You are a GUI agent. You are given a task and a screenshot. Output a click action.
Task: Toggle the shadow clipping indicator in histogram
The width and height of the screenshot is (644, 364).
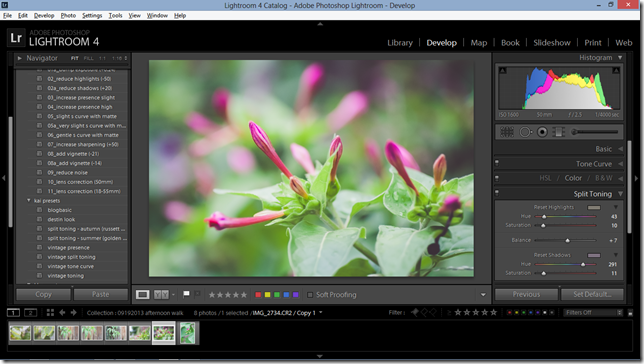pos(502,71)
